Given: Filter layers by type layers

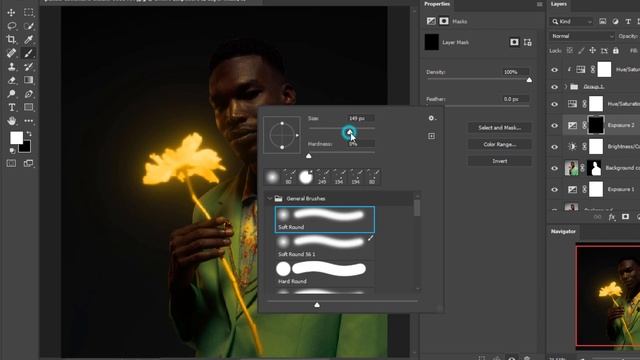Looking at the screenshot, I should coord(628,22).
